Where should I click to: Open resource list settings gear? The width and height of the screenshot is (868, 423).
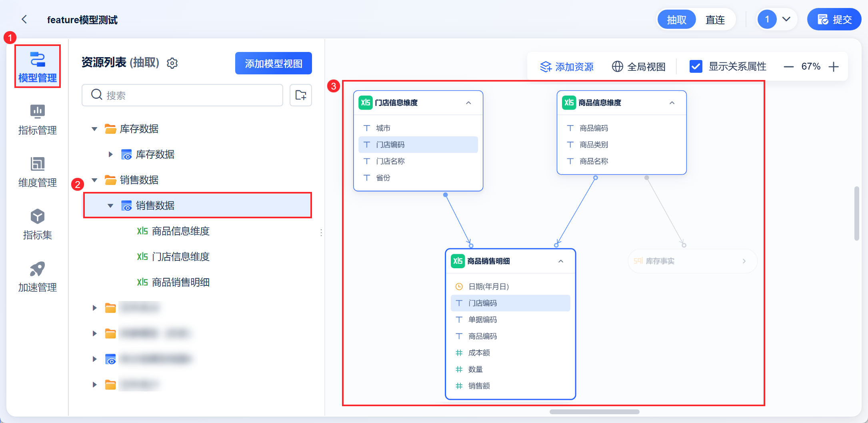[x=172, y=63]
